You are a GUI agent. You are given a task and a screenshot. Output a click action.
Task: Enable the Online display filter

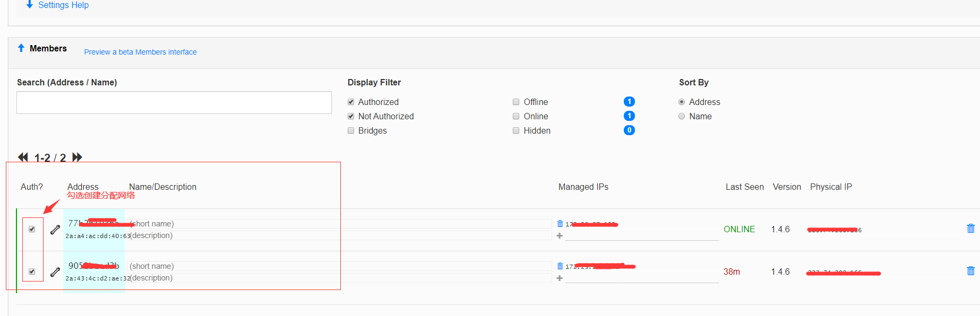click(x=516, y=116)
